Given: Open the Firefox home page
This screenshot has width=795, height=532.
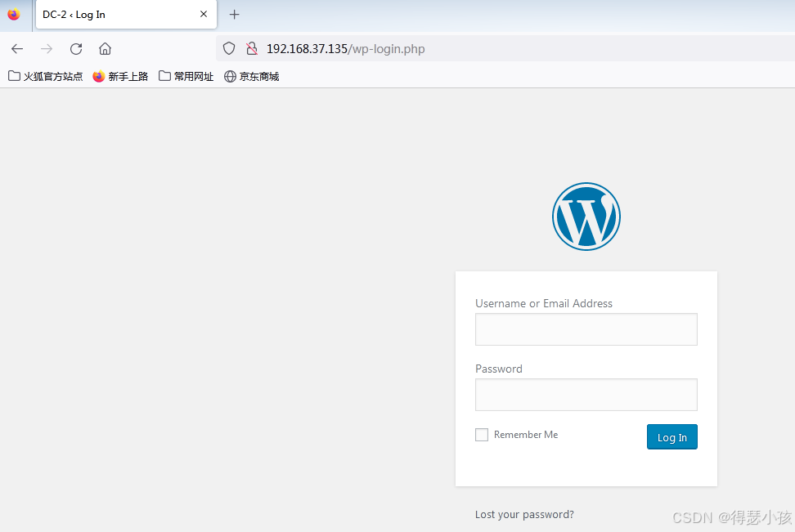Looking at the screenshot, I should [105, 49].
